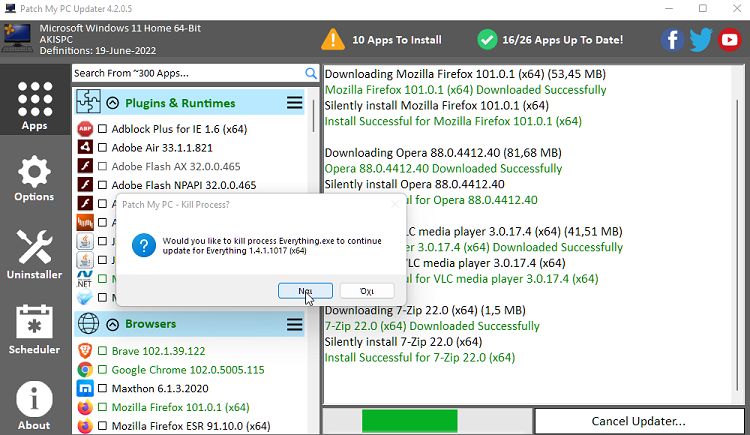Screen dimensions: 750x435
Task: Click the blue question mark dialog icon
Action: click(x=143, y=245)
